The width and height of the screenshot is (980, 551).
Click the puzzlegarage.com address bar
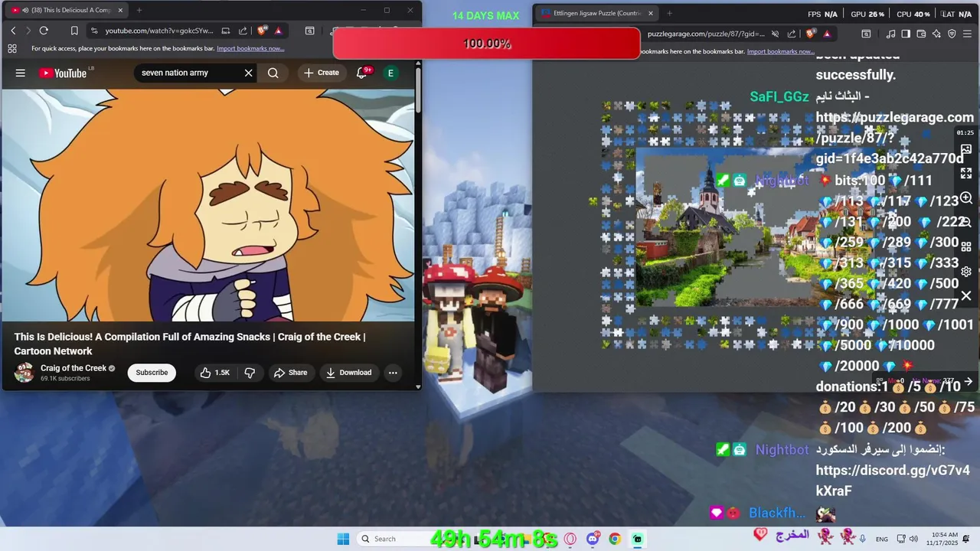[x=706, y=34]
